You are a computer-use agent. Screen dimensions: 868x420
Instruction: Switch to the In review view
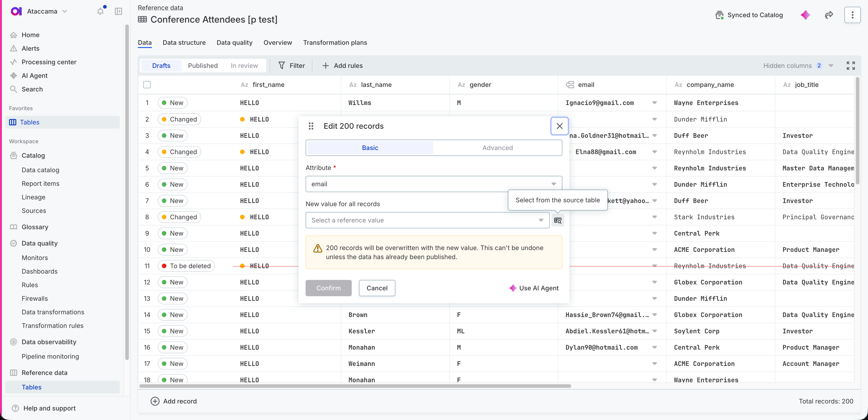tap(244, 65)
